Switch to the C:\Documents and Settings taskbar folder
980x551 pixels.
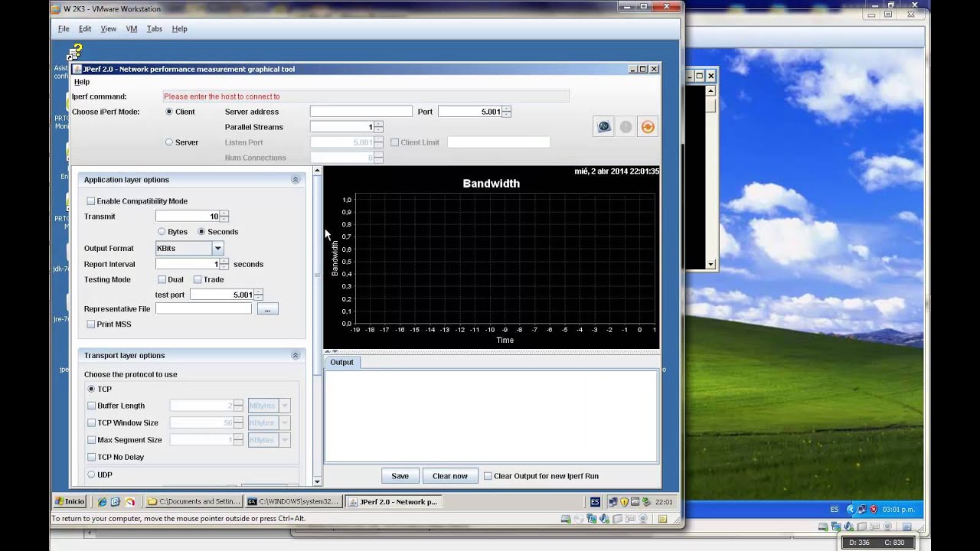point(194,502)
